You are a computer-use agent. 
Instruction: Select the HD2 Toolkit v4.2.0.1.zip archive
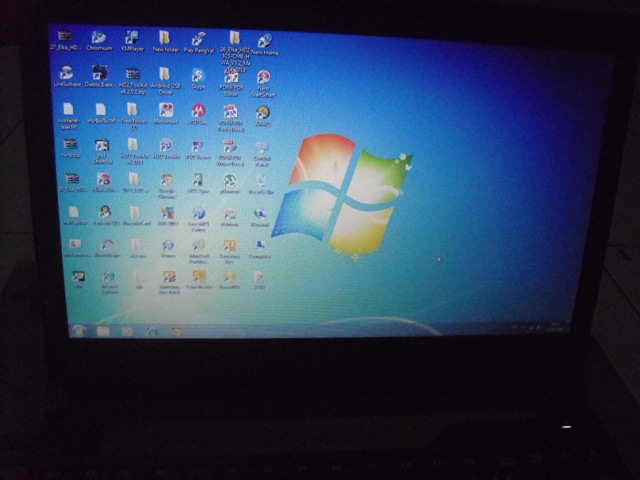pos(133,81)
